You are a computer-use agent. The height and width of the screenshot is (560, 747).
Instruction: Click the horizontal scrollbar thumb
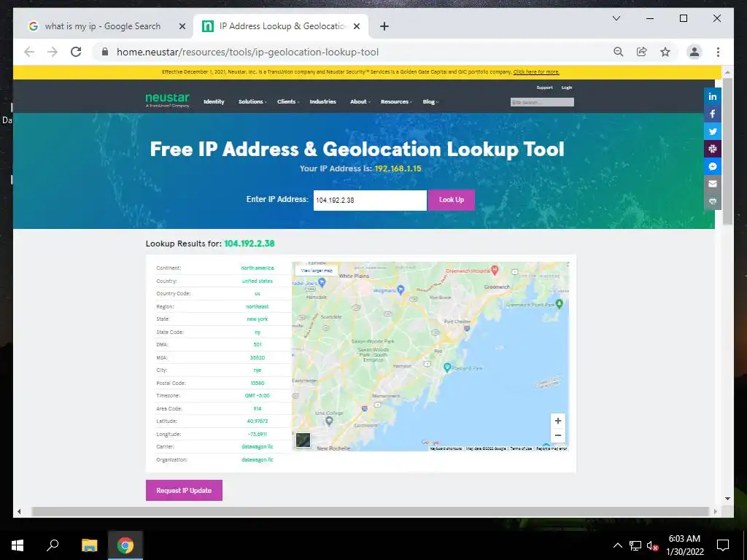(x=372, y=511)
